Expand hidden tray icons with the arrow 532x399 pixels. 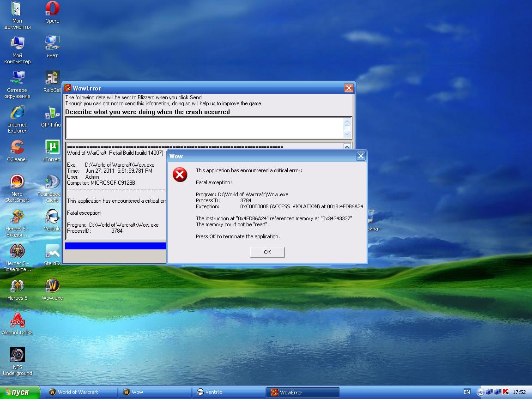pos(480,392)
